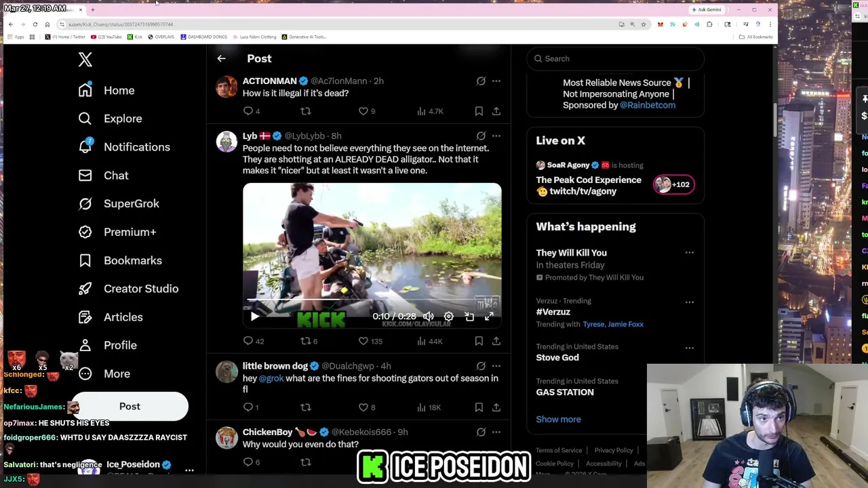The width and height of the screenshot is (868, 488).
Task: Reload the browser page
Action: [x=35, y=24]
